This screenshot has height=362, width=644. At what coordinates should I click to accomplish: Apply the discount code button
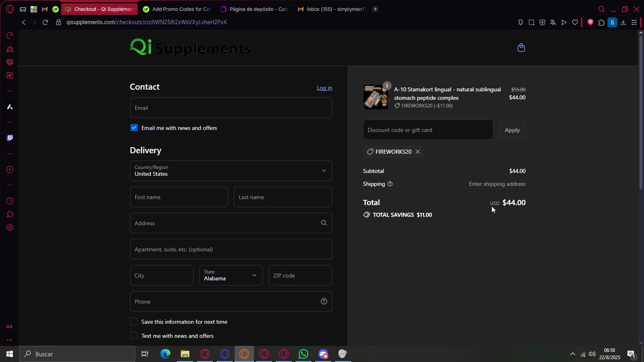pyautogui.click(x=512, y=130)
